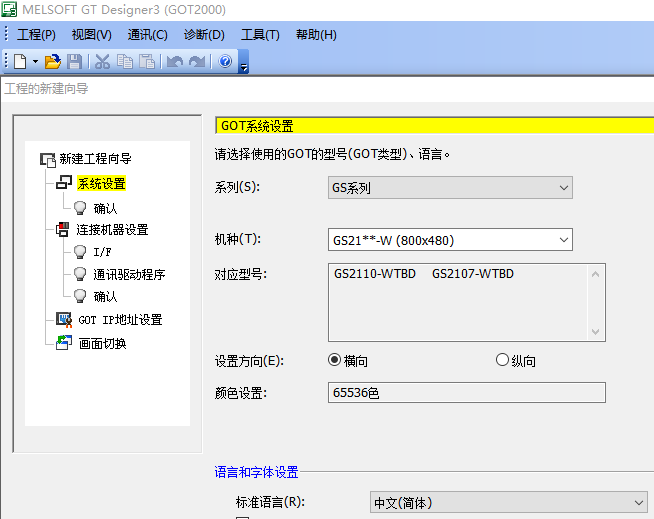Click the Redo arrow icon

tap(197, 61)
